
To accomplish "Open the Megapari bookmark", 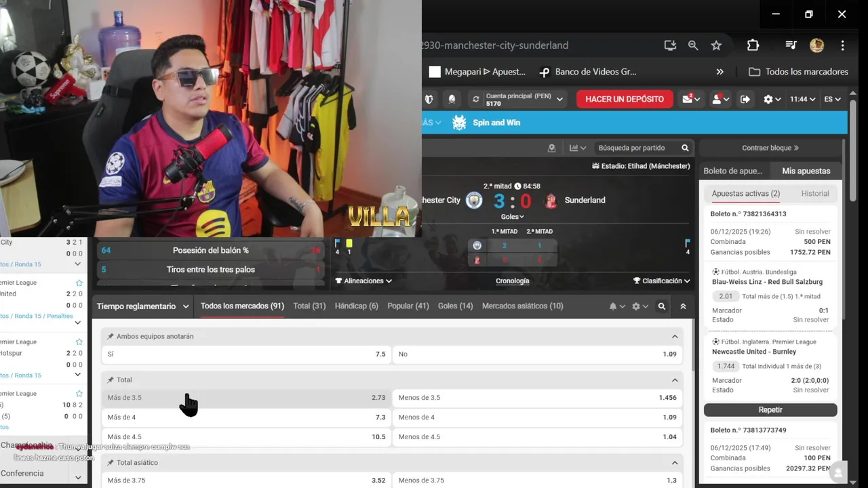I will click(477, 72).
